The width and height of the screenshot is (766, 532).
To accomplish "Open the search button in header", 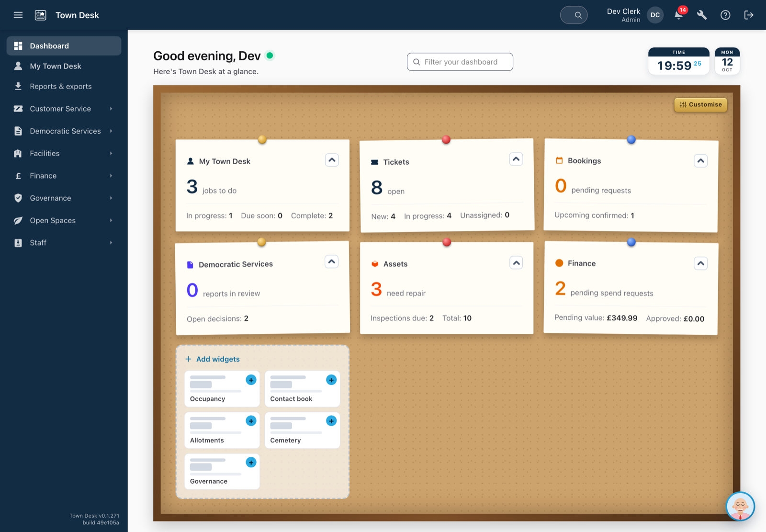I will [574, 15].
